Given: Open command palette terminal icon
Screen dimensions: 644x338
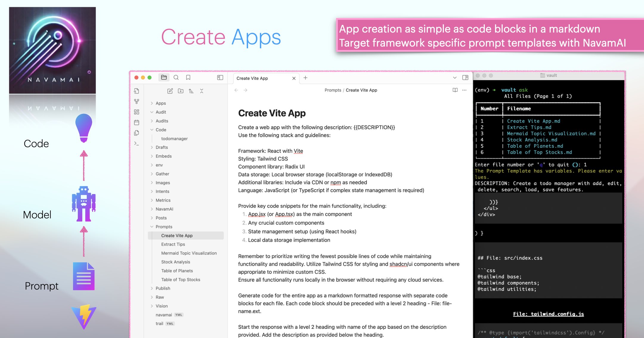Looking at the screenshot, I should coord(137,143).
